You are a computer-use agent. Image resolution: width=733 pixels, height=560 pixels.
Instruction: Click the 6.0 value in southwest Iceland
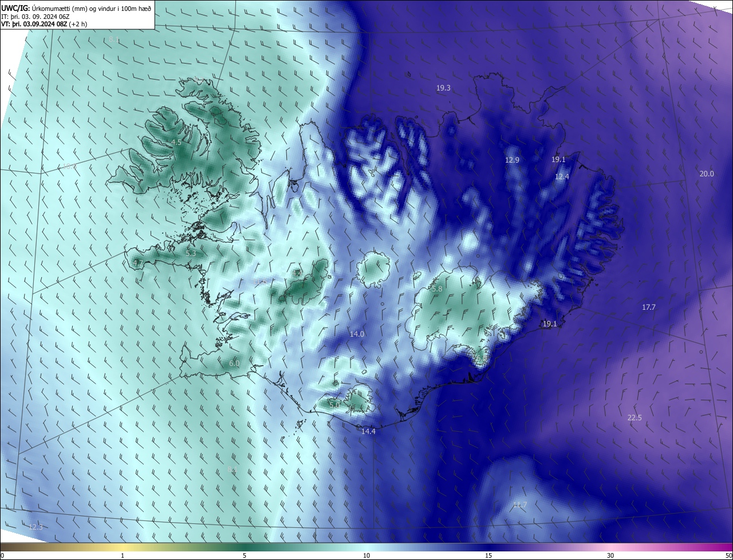[234, 364]
